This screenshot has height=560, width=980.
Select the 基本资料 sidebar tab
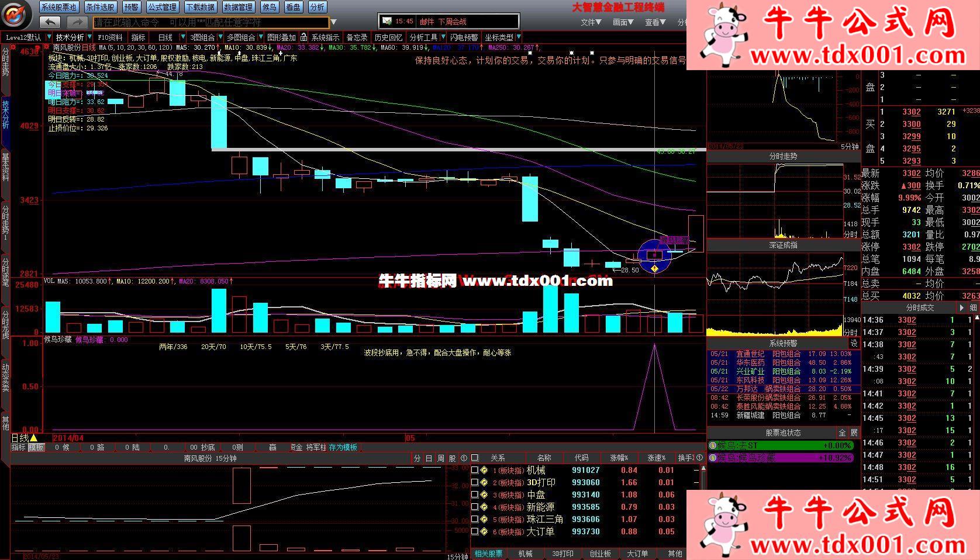point(5,167)
